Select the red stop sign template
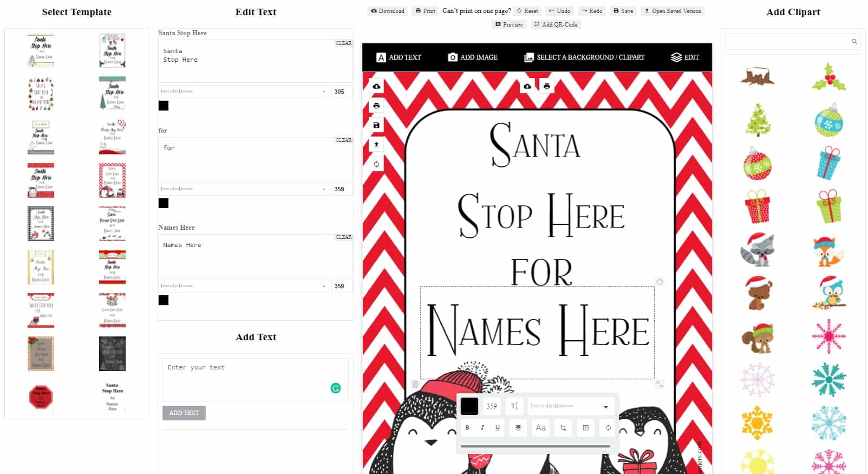868x474 pixels. pos(41,397)
